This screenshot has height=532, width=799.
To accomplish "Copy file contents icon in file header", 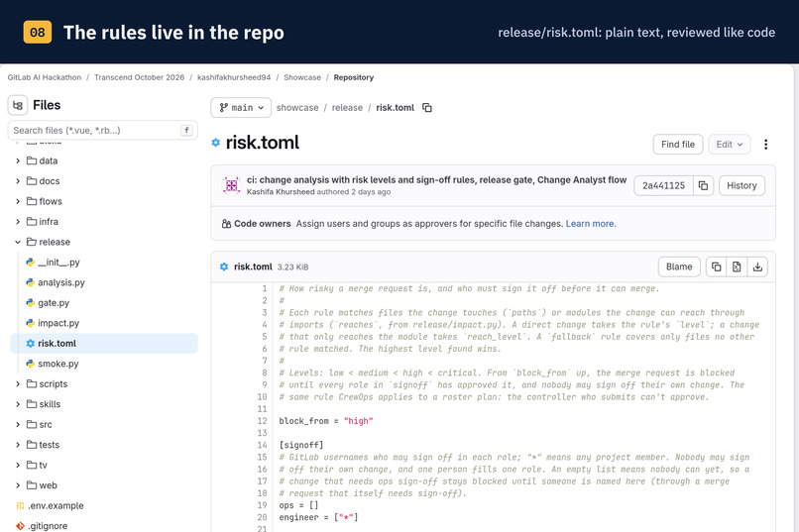I will pos(716,266).
